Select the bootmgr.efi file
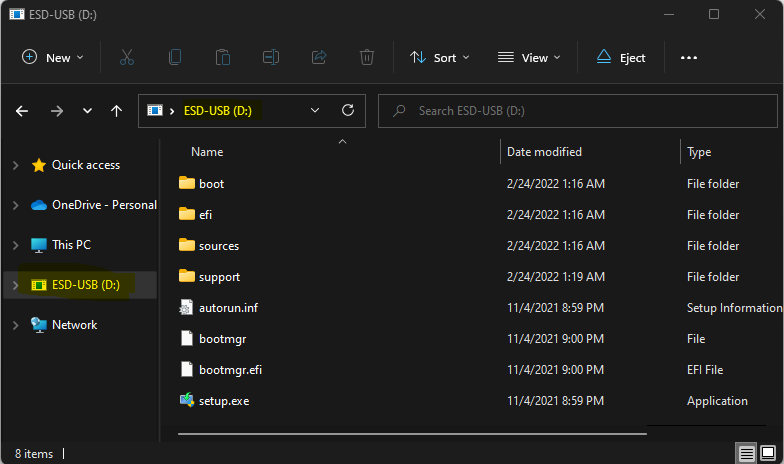 (x=230, y=370)
